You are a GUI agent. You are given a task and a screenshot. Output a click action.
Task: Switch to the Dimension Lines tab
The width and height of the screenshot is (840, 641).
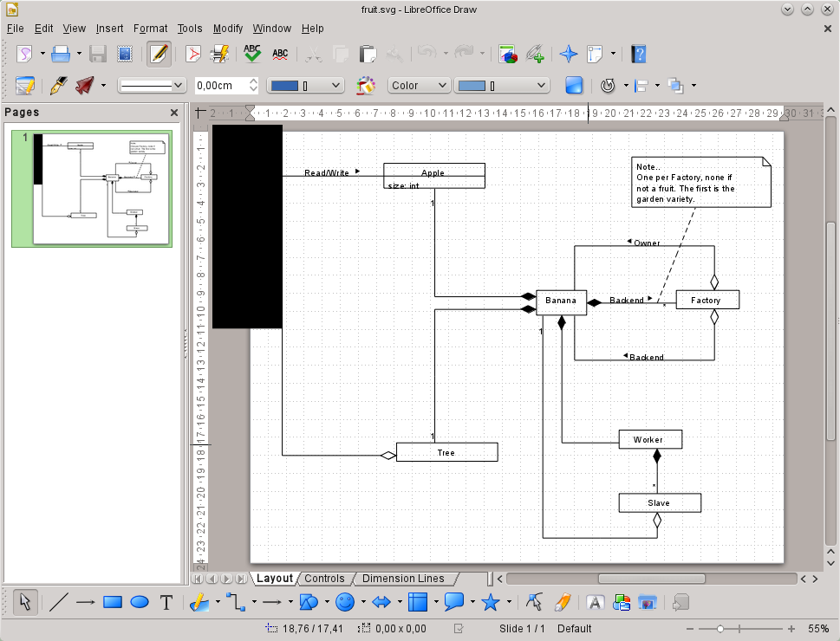click(x=402, y=579)
